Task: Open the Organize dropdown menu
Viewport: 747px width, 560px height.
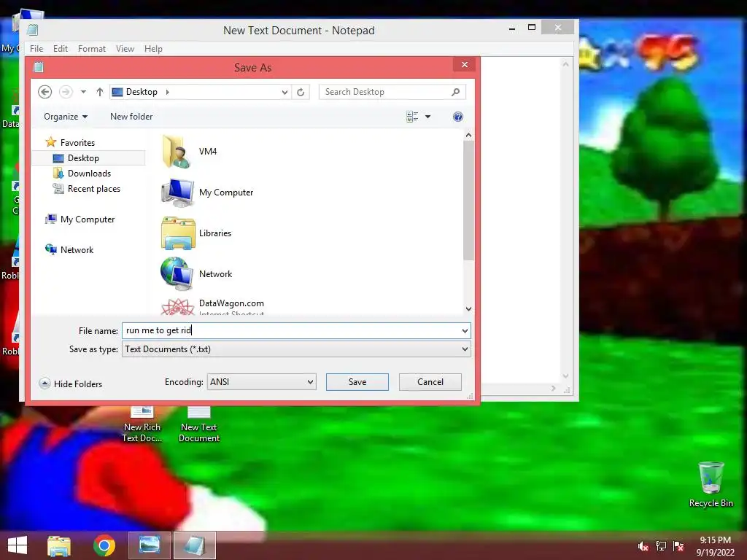Action: (x=66, y=117)
